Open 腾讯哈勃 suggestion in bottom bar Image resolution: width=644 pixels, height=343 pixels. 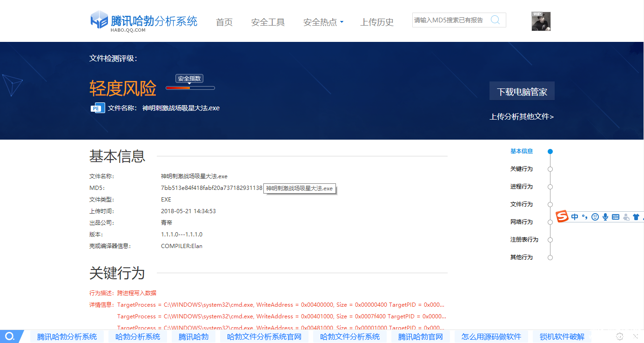pyautogui.click(x=194, y=336)
